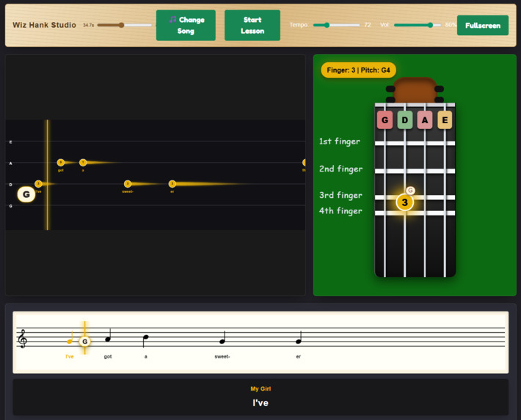Click the yellow 'I've' lyric under the staff
This screenshot has height=420, width=521.
[70, 356]
